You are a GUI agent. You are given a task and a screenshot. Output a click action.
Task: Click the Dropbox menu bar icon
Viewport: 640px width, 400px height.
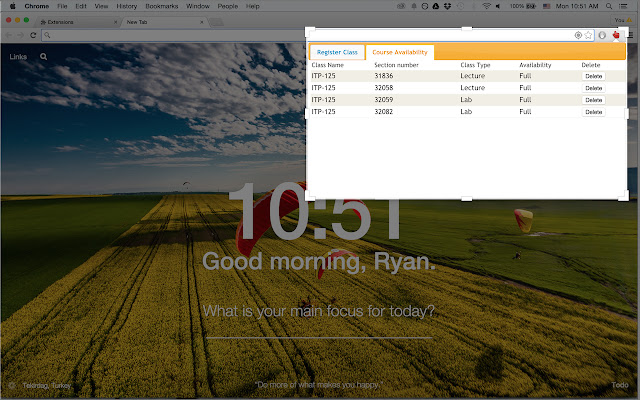[447, 6]
